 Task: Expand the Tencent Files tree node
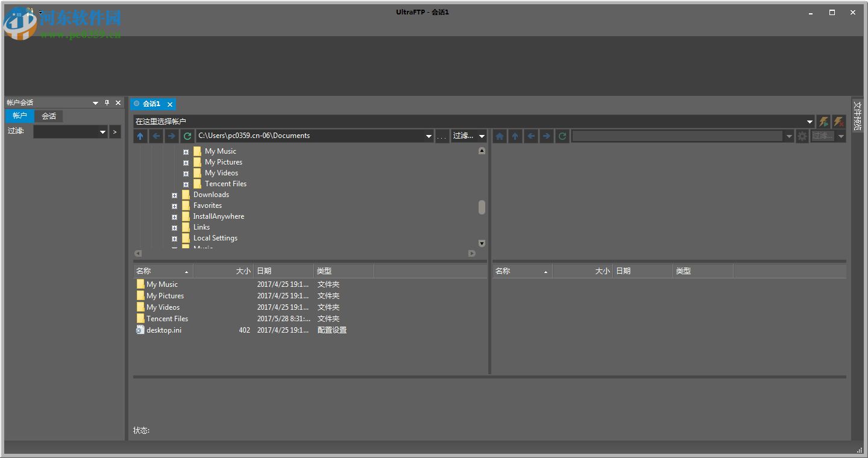(186, 184)
